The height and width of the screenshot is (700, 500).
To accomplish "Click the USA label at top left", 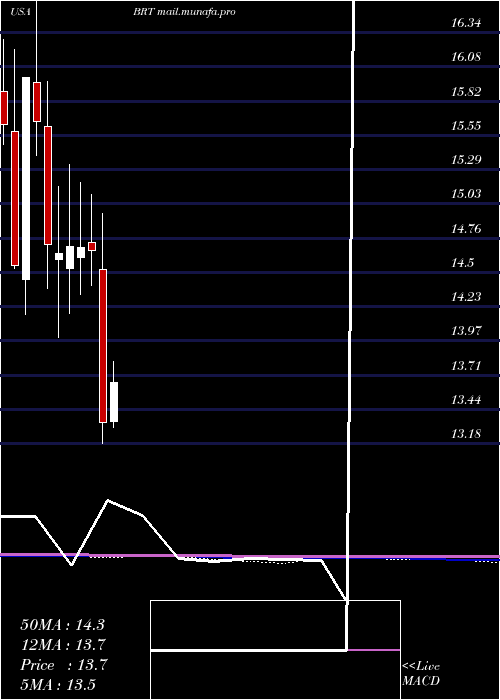I will [x=20, y=12].
